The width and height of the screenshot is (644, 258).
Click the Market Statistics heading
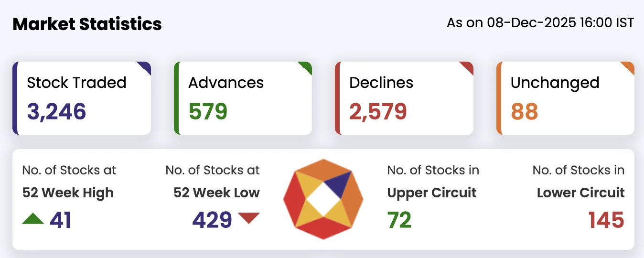point(87,24)
